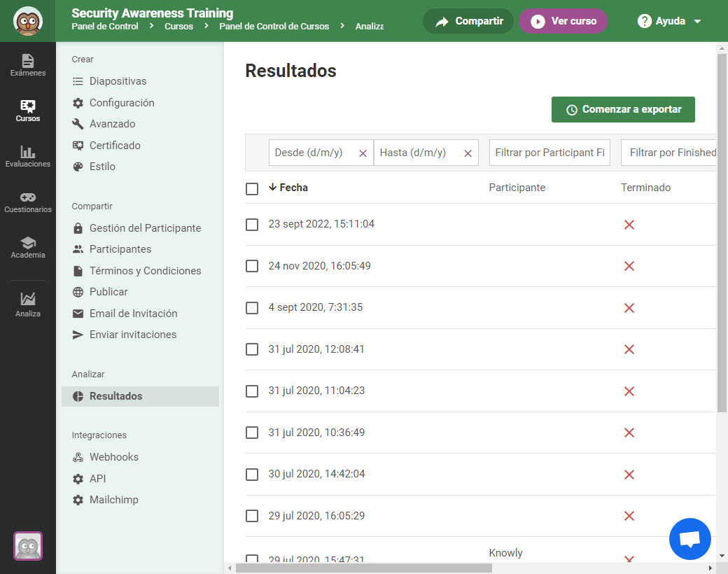This screenshot has height=574, width=728.
Task: Click Filtrar por Participant field
Action: [549, 153]
